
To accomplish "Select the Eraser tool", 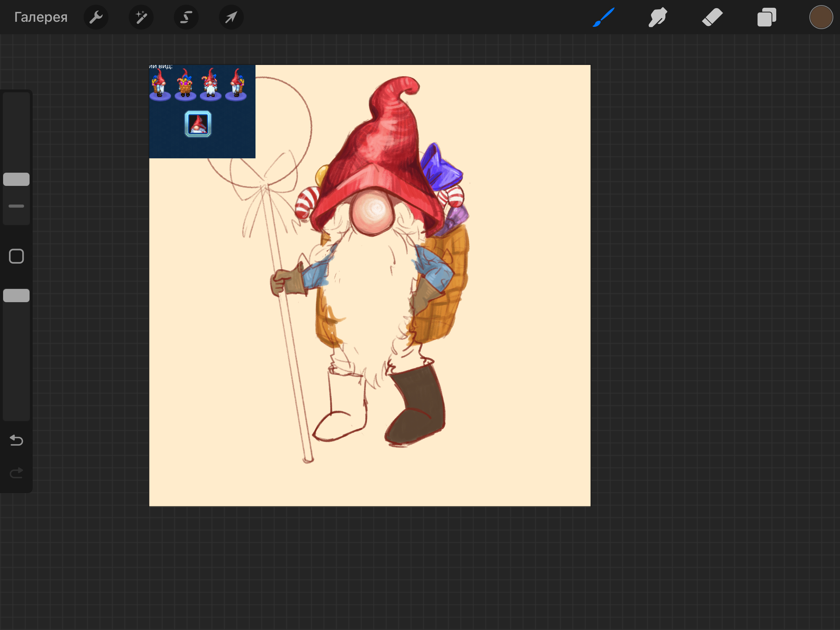I will point(712,17).
